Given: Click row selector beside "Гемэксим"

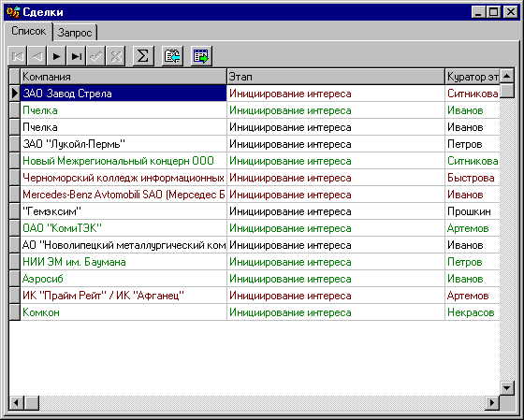Looking at the screenshot, I should 14,211.
